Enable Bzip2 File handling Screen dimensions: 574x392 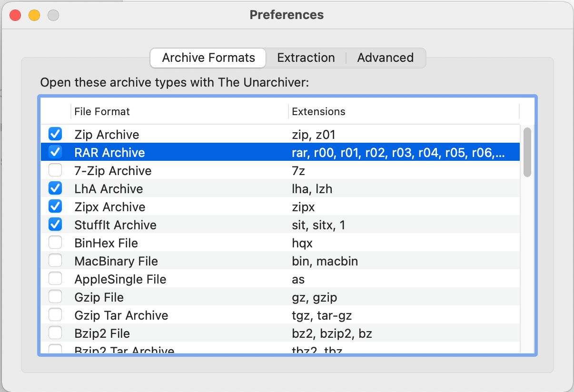[x=55, y=333]
